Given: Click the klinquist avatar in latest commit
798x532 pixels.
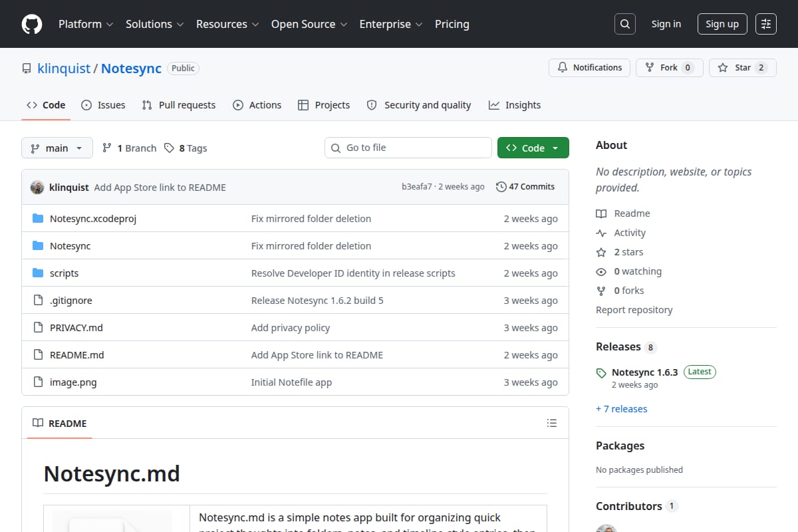Looking at the screenshot, I should 37,187.
